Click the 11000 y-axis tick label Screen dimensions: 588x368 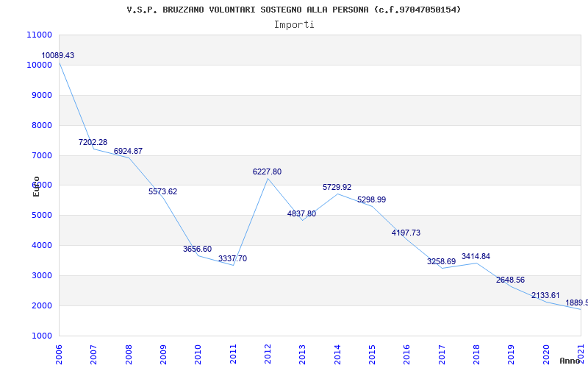tap(40, 35)
